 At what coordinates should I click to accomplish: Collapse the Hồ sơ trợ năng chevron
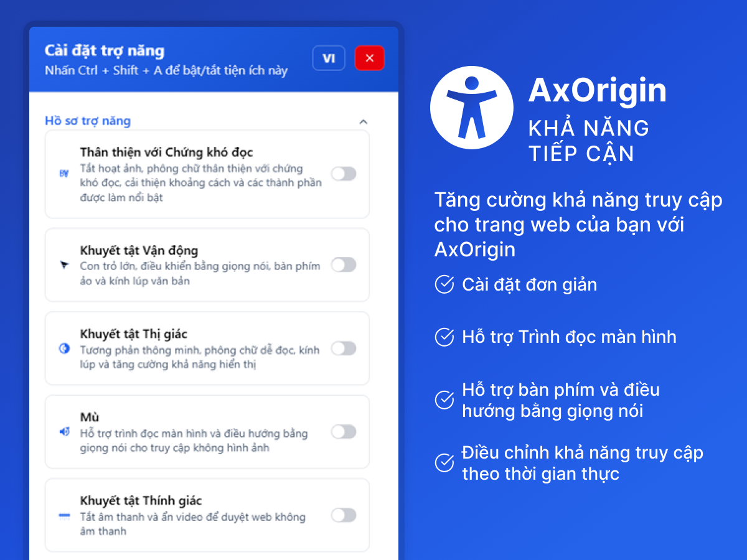(x=364, y=121)
